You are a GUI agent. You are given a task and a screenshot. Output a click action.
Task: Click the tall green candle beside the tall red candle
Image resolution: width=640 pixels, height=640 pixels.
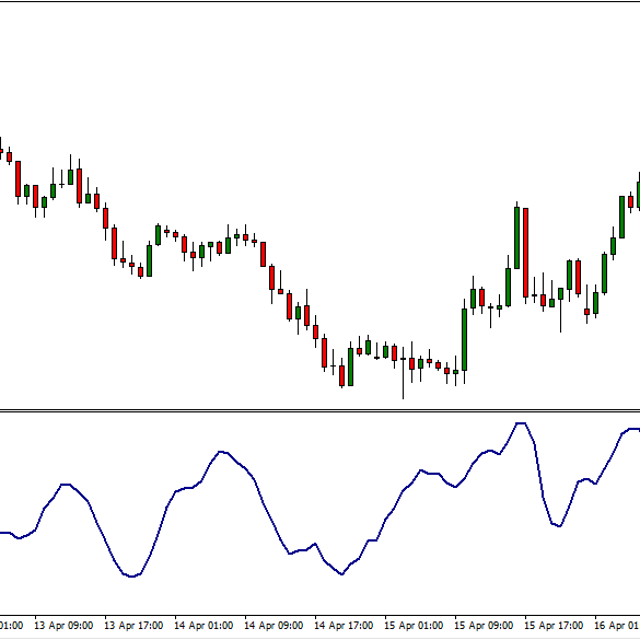[516, 238]
